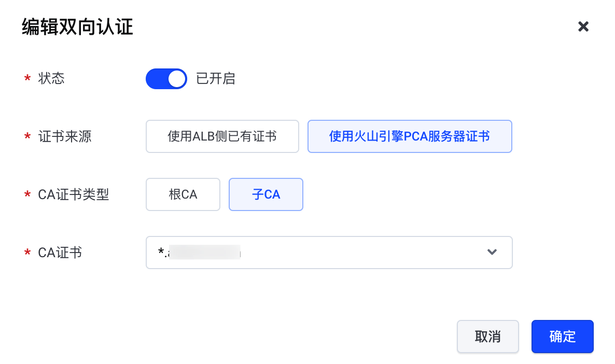Select 使用火山引擎PCA服务器证书 option
Image resolution: width=615 pixels, height=364 pixels.
(x=410, y=136)
